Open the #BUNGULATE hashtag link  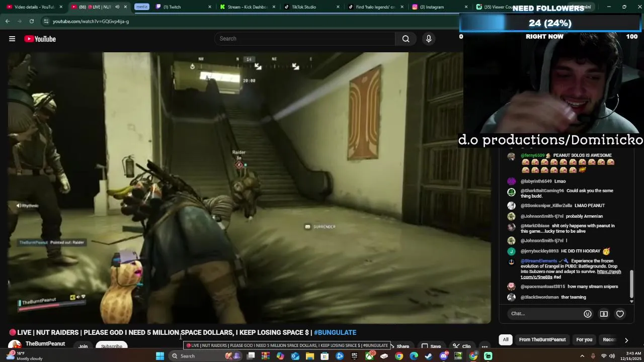335,332
